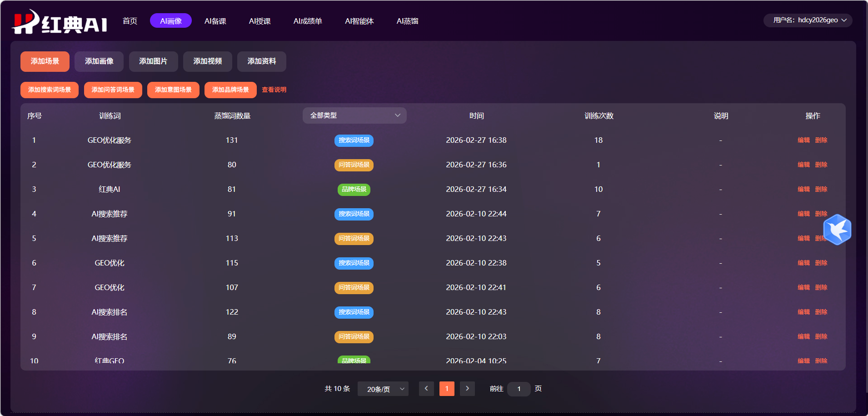Click the 红典AI logo
Screen dimensions: 868x416
[x=60, y=21]
